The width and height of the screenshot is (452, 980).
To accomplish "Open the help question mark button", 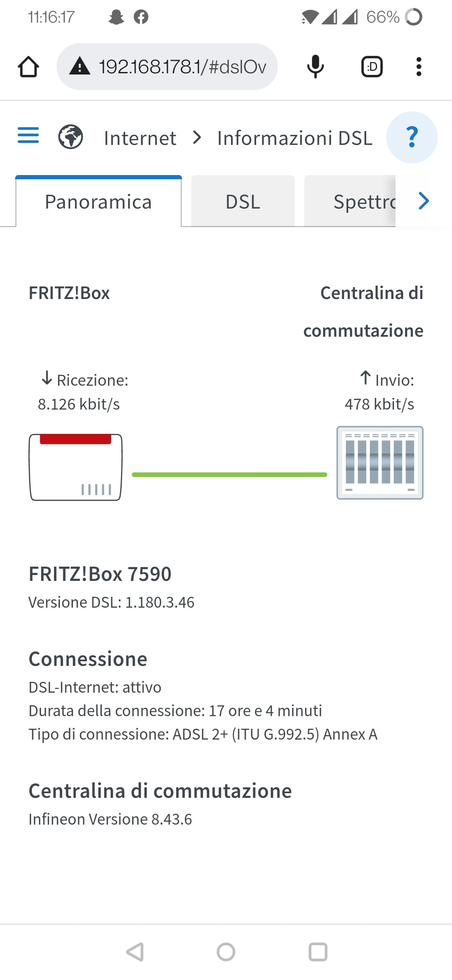I will point(412,137).
